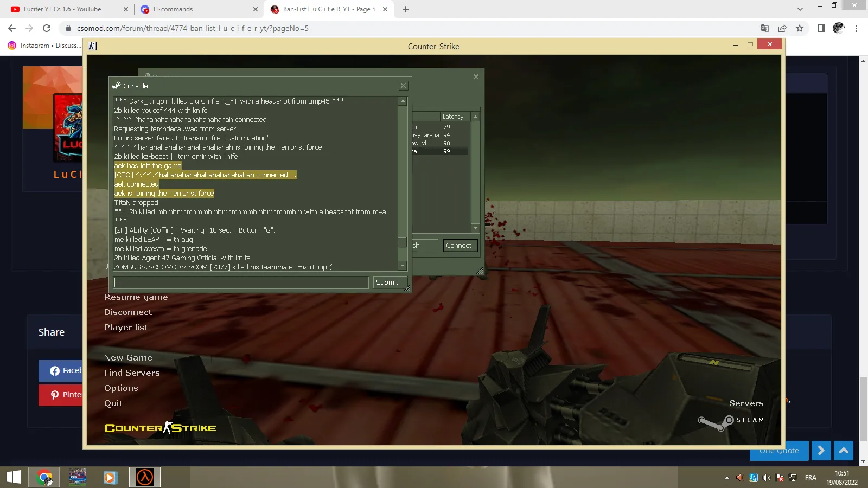Image resolution: width=868 pixels, height=488 pixels.
Task: Open Chrome three-dot menu
Action: (856, 28)
